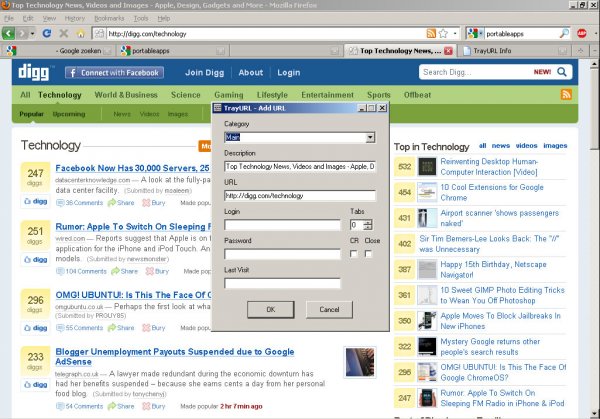Open the 36 Comments link
This screenshot has width=600, height=419.
[80, 203]
